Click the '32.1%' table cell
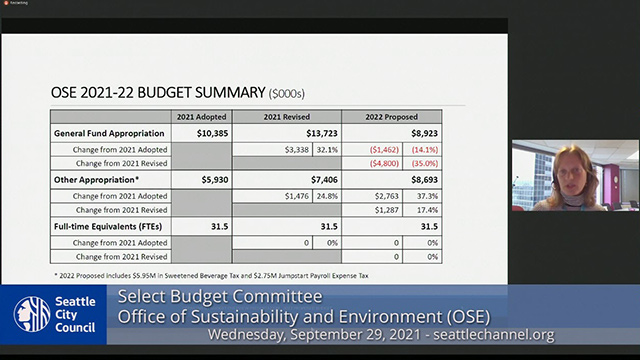640x360 pixels. (327, 149)
